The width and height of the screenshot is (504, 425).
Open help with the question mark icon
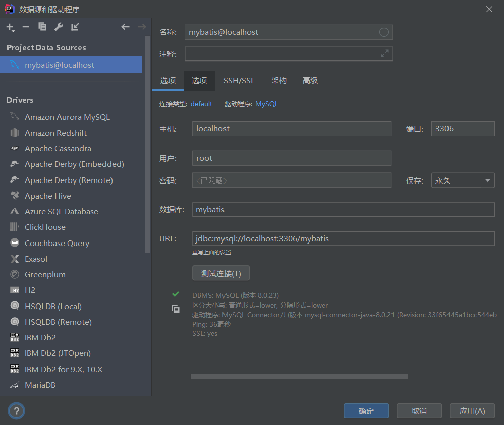point(16,411)
